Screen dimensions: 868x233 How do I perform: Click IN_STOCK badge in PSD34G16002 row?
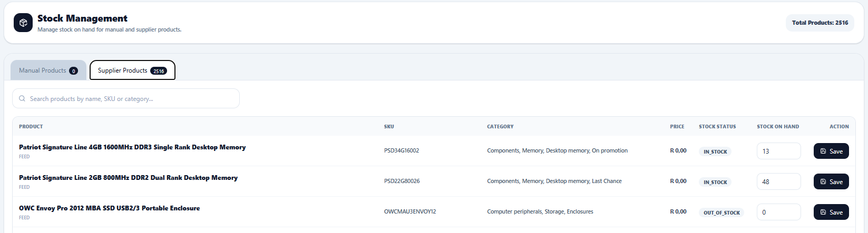click(715, 151)
